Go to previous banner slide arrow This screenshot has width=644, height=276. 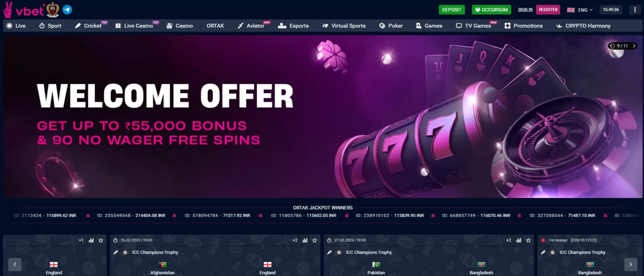(x=612, y=46)
